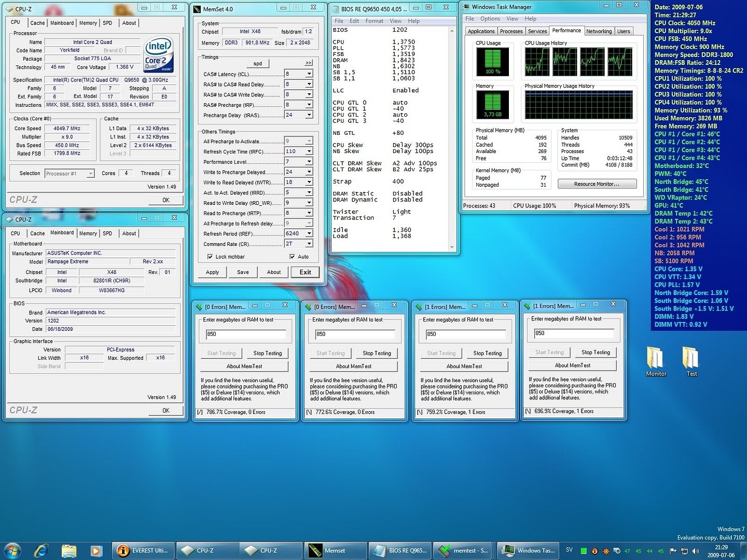Open Notepad's Edit menu

click(x=354, y=21)
